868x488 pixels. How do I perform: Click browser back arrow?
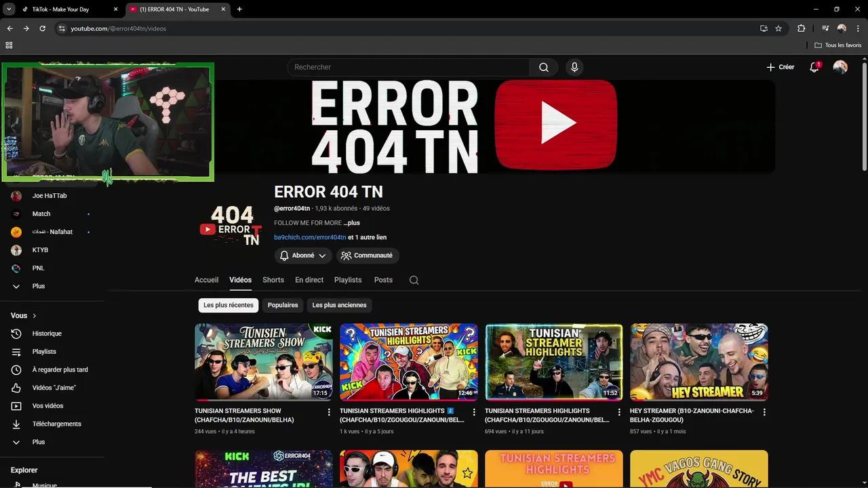(9, 28)
